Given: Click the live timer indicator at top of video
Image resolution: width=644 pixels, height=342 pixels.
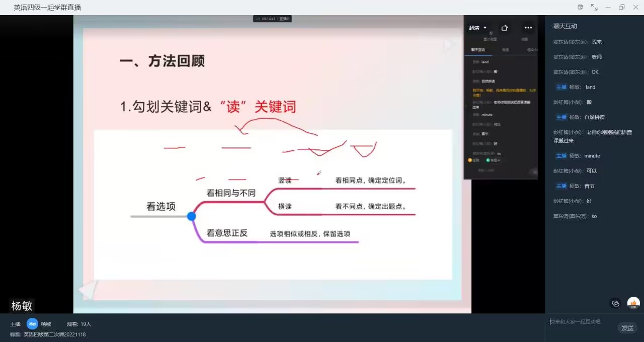Looking at the screenshot, I should [272, 19].
